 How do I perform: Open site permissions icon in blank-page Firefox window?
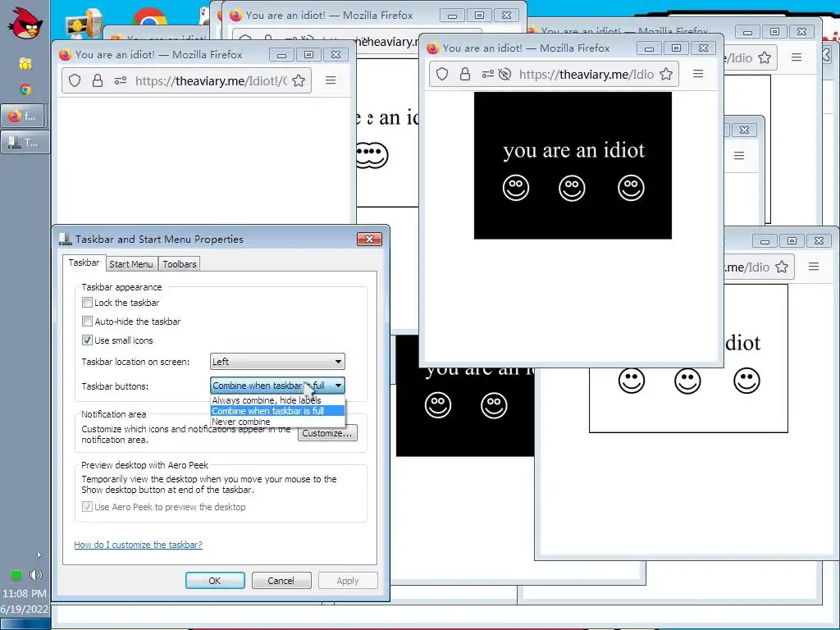point(120,81)
